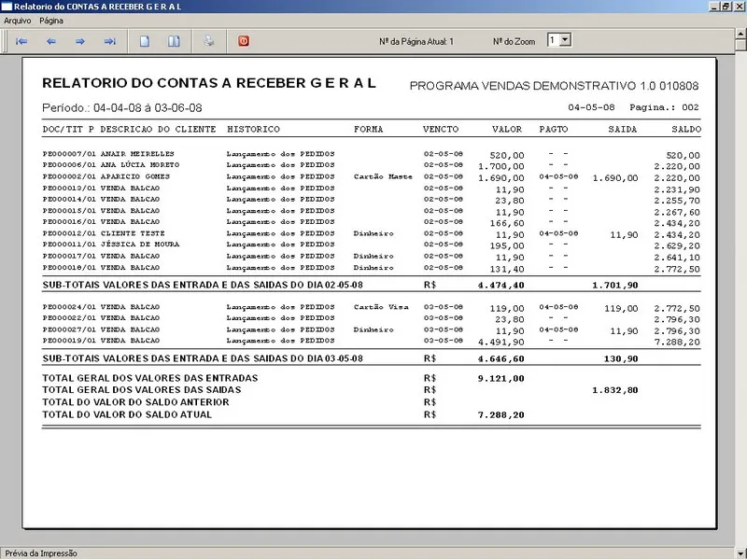Go to the previous report page
Screen dimensions: 747x560
[x=51, y=41]
